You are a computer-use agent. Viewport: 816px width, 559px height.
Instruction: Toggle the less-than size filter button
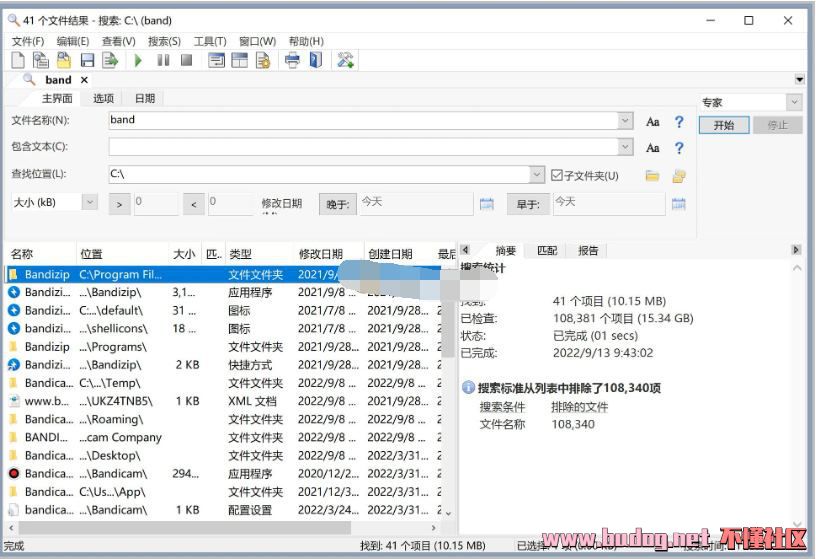tap(194, 204)
